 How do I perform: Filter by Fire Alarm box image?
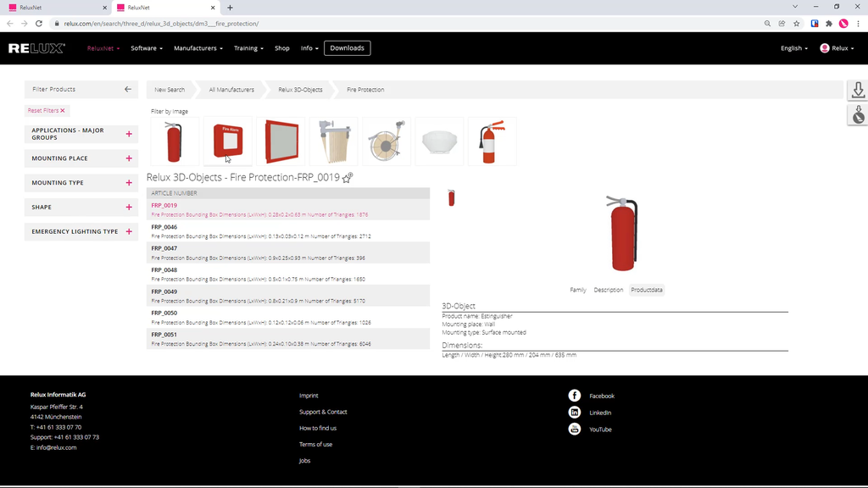(x=228, y=141)
